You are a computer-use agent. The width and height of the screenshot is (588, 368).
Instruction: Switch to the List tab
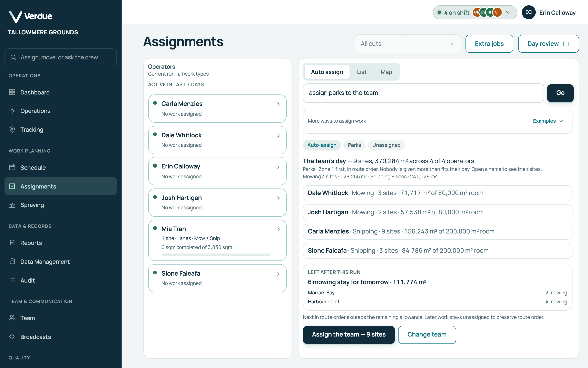[x=362, y=72]
